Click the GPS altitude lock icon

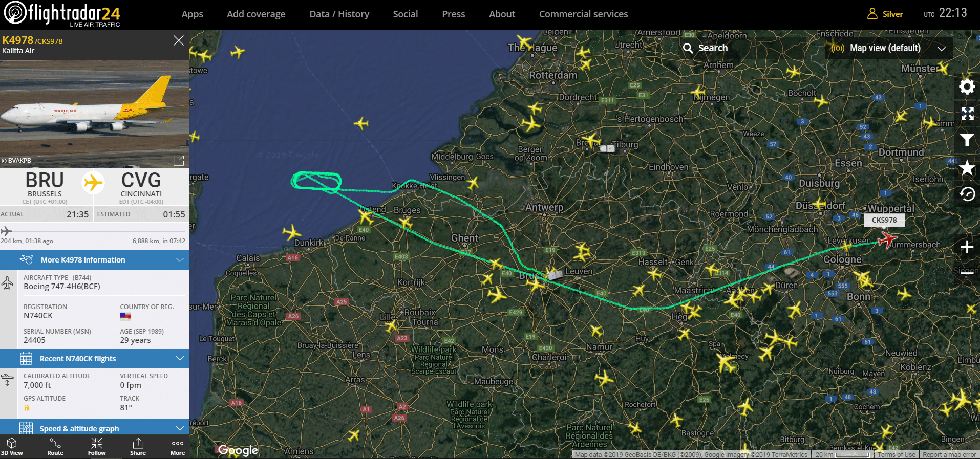pos(27,408)
